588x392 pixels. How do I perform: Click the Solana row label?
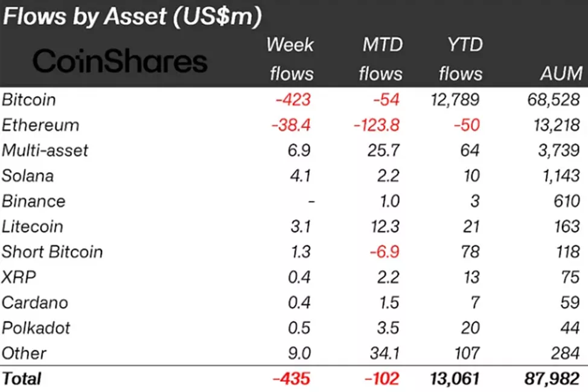pyautogui.click(x=28, y=176)
